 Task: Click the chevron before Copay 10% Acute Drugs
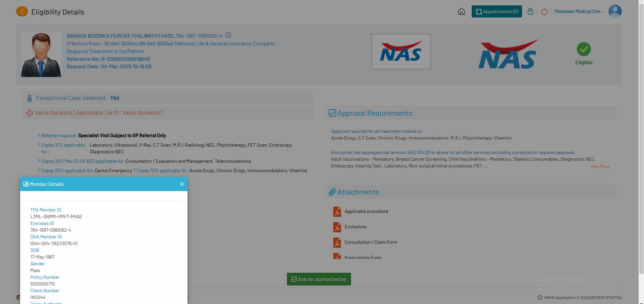[134, 170]
